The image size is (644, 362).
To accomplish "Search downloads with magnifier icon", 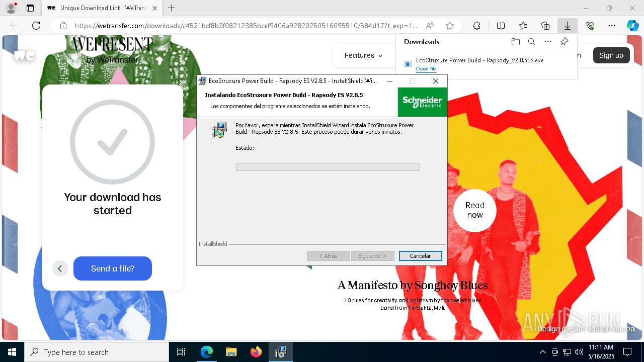I will click(x=532, y=42).
